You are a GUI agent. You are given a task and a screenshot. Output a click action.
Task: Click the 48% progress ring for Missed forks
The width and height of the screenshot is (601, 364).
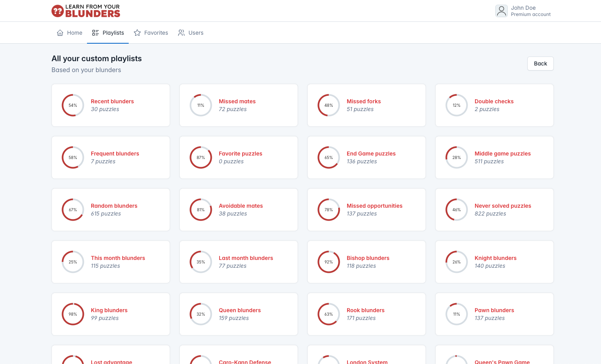(329, 105)
